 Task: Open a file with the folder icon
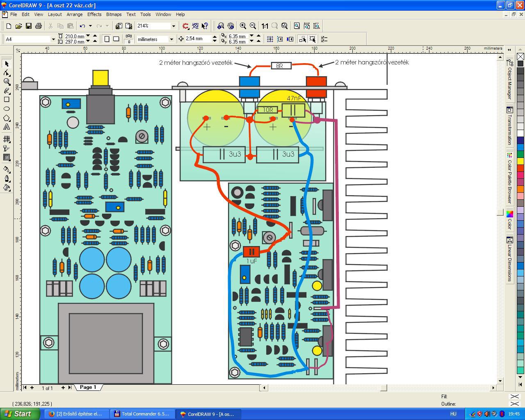point(18,26)
